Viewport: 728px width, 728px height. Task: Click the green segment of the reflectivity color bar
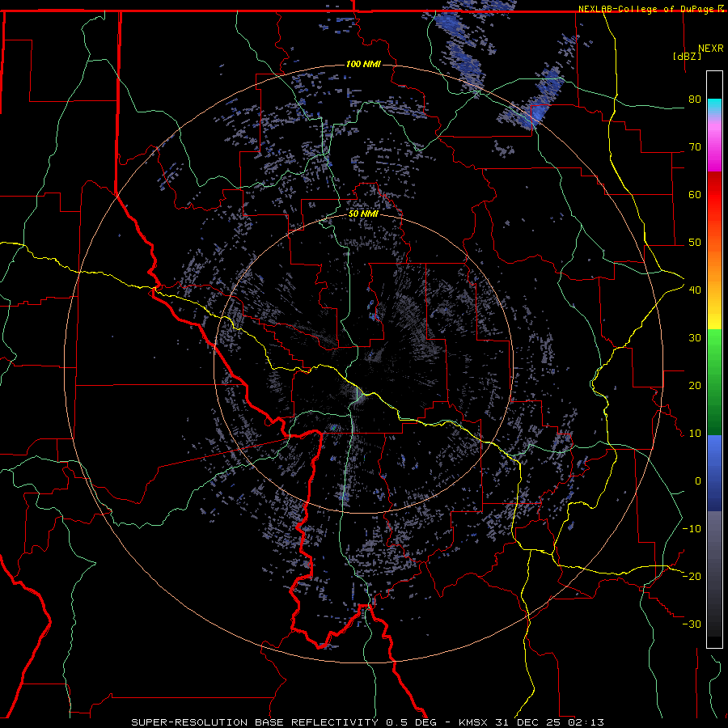pyautogui.click(x=714, y=382)
